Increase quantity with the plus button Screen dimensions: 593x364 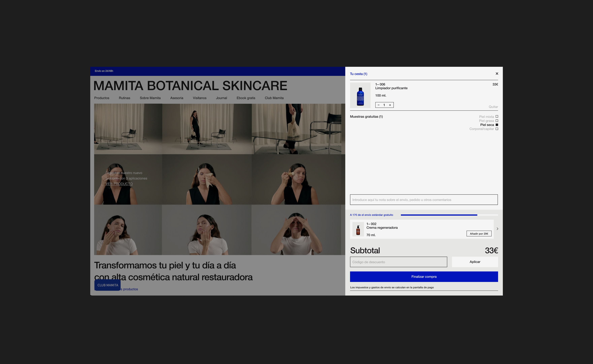point(390,105)
